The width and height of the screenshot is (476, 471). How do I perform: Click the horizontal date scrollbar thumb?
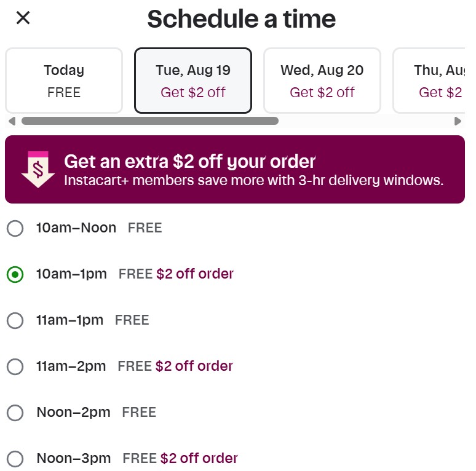[x=150, y=121]
